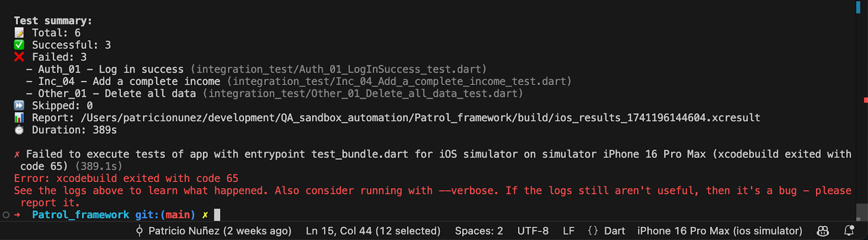Change the UTF-8 file encoding
Screen dimensions: 868x240
click(533, 231)
